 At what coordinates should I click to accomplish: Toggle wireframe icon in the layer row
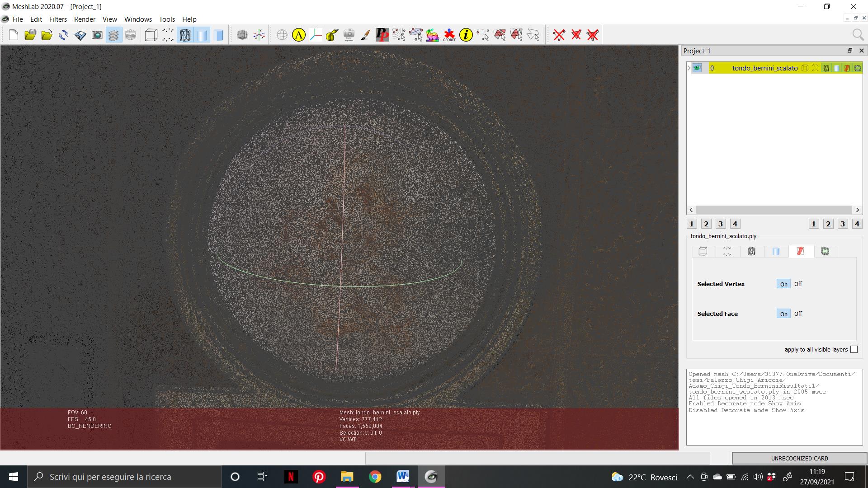point(826,68)
